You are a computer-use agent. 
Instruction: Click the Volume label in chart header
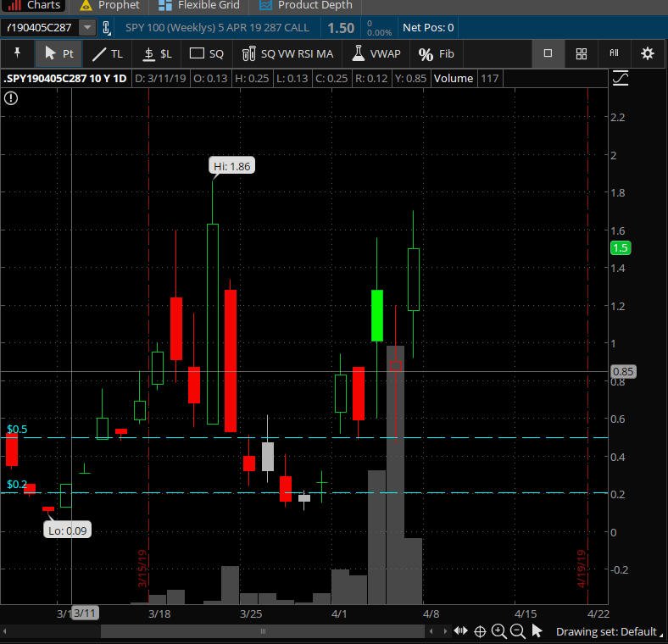click(x=454, y=78)
